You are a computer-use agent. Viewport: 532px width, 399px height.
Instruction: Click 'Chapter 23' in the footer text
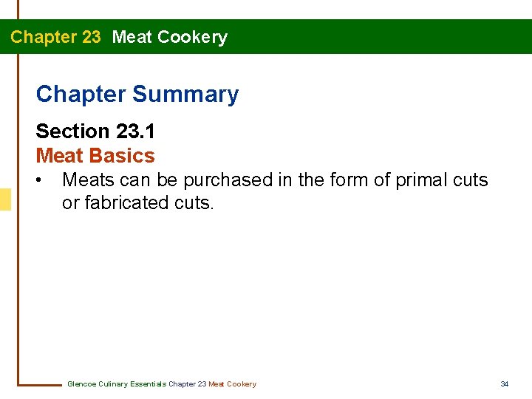[188, 384]
